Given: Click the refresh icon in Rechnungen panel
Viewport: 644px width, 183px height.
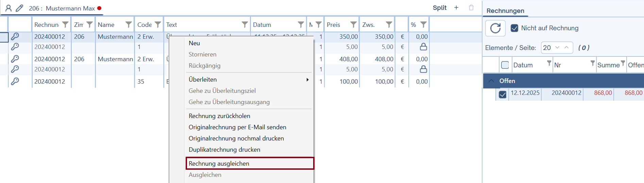Looking at the screenshot, I should [495, 28].
